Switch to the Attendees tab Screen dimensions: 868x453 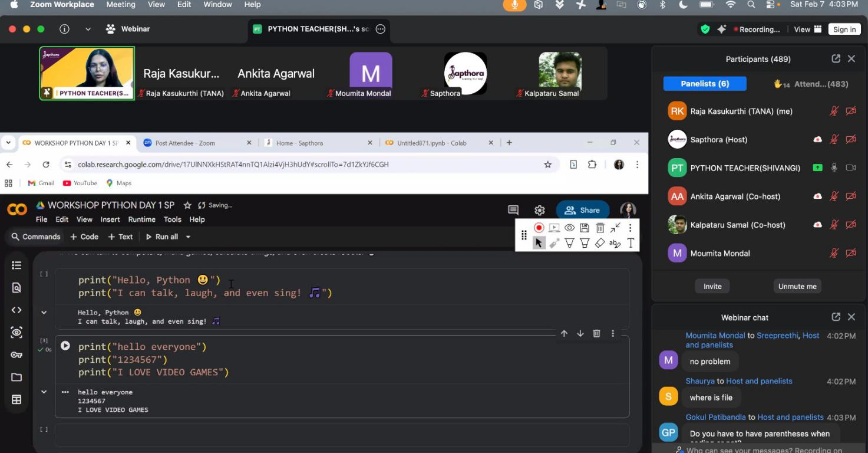[811, 84]
